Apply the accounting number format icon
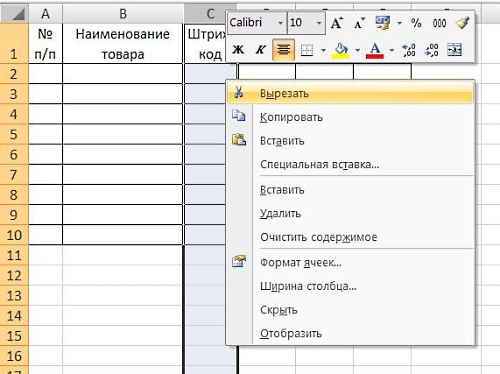This screenshot has width=500, height=374. pyautogui.click(x=383, y=23)
